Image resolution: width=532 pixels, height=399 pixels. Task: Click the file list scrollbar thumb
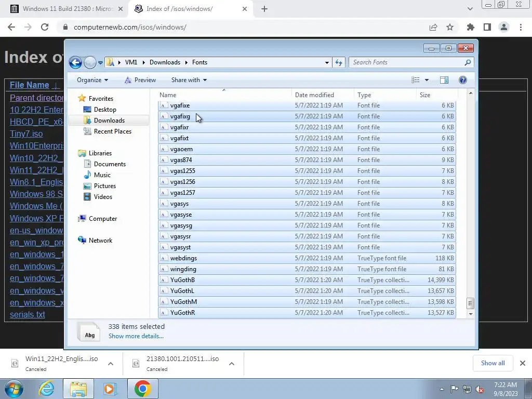pos(470,303)
